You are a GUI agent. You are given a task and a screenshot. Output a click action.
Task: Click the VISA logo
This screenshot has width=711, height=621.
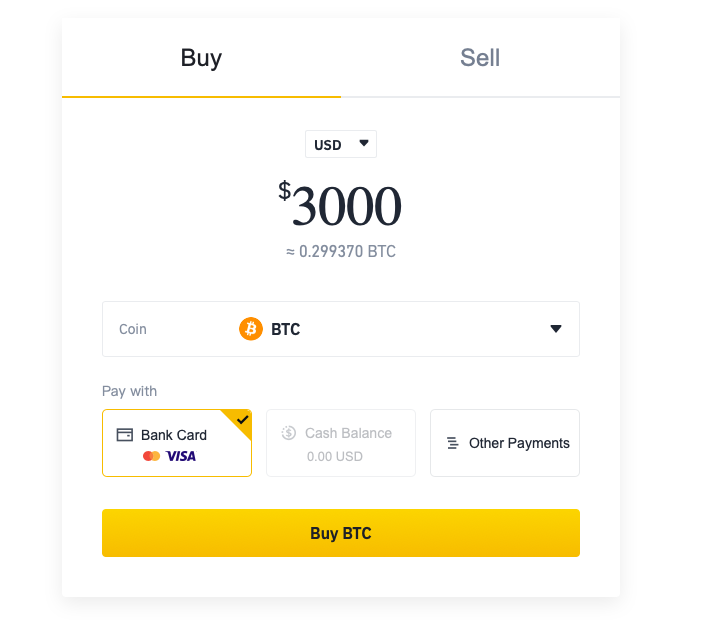point(181,456)
